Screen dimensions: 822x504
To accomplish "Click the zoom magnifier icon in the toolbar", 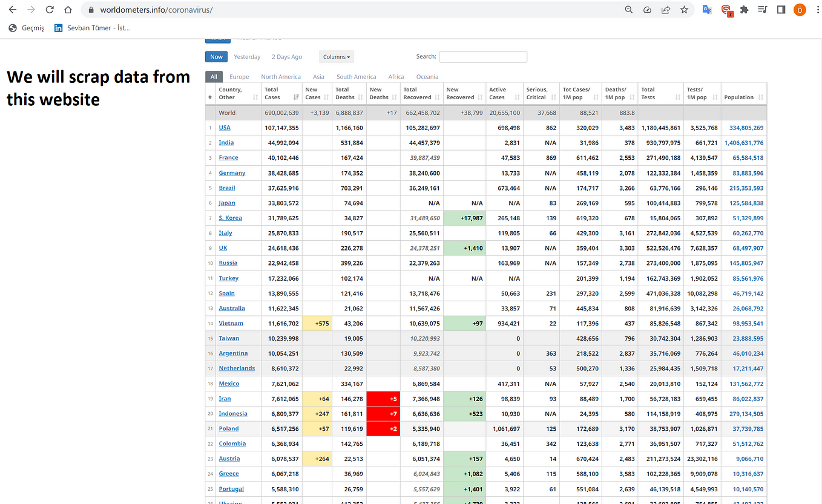I will click(x=629, y=10).
